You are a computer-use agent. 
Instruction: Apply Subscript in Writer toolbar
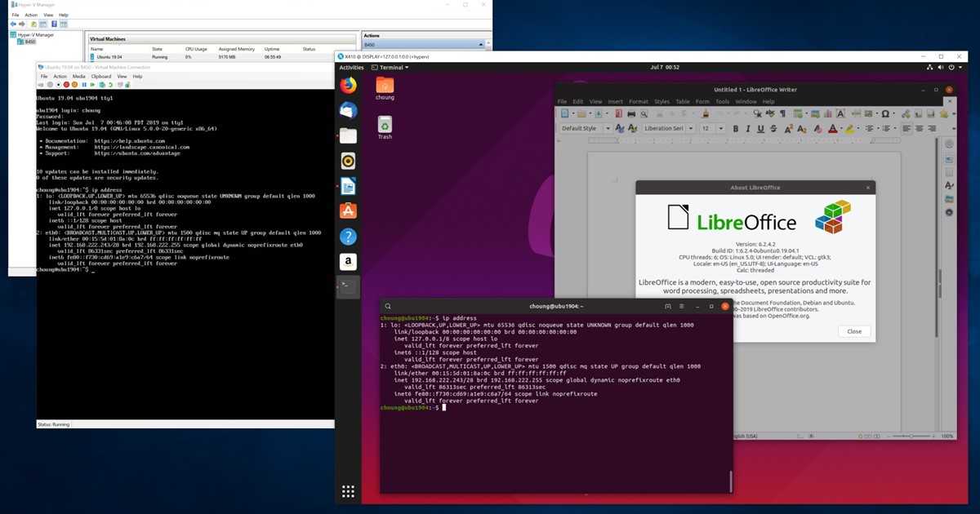tap(802, 129)
